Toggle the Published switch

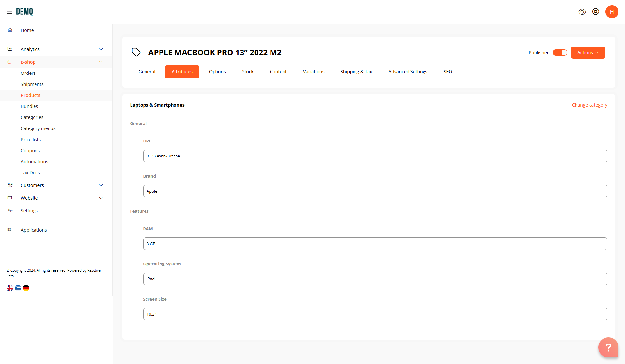560,53
